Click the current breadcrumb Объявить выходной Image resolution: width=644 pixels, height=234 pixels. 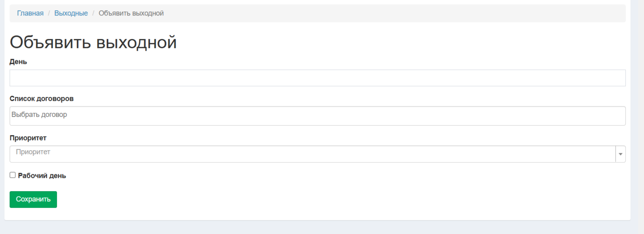click(131, 13)
